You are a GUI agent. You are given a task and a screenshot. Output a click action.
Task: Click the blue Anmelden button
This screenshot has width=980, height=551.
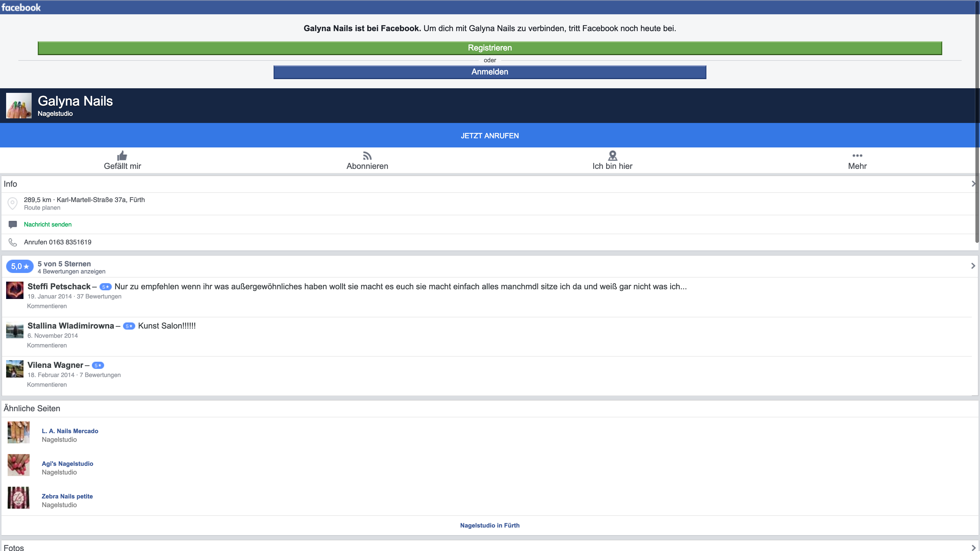490,72
